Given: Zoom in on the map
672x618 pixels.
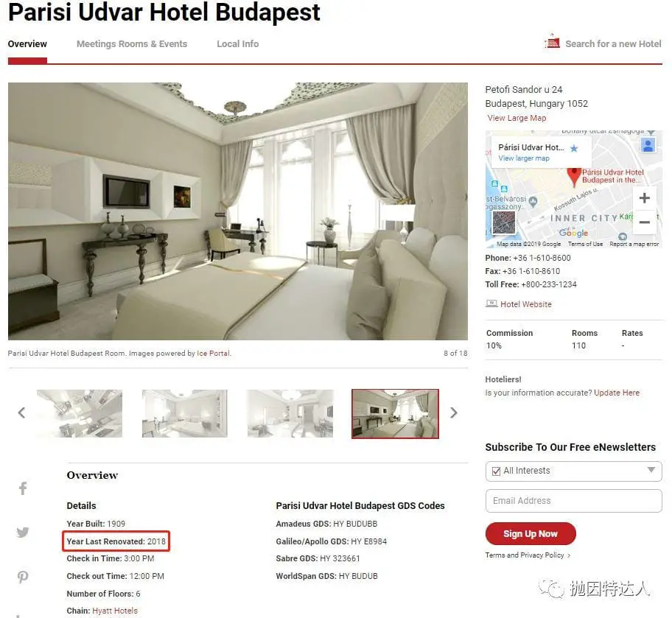Looking at the screenshot, I should tap(644, 198).
